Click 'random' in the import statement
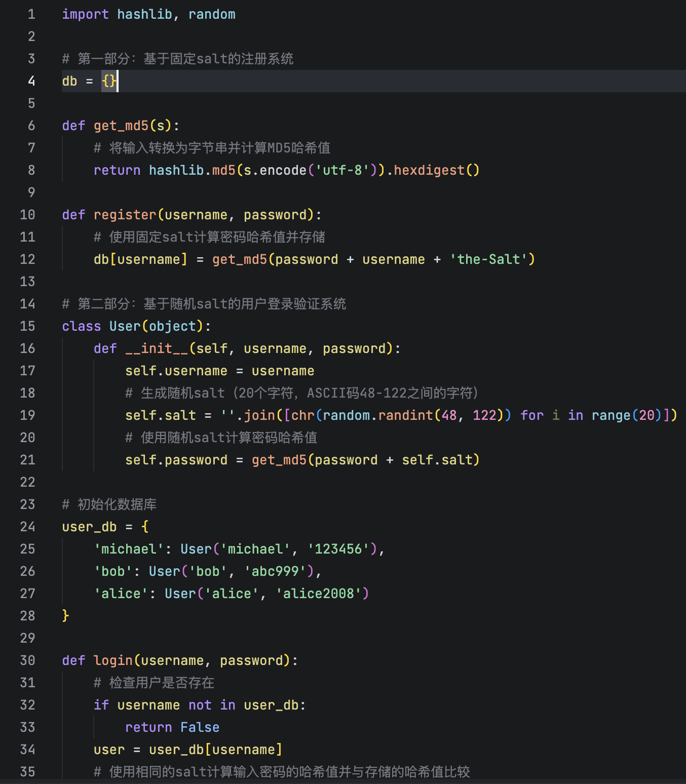Image resolution: width=686 pixels, height=784 pixels. [x=212, y=14]
